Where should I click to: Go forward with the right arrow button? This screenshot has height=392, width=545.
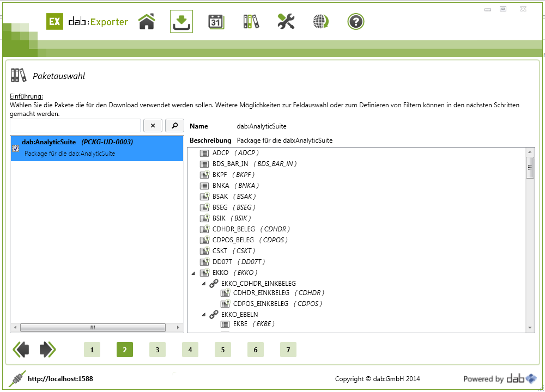(47, 350)
